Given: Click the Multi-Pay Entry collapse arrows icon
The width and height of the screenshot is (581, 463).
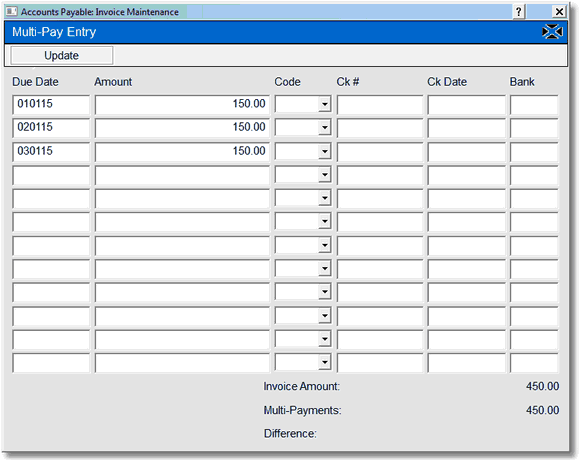Looking at the screenshot, I should 552,32.
